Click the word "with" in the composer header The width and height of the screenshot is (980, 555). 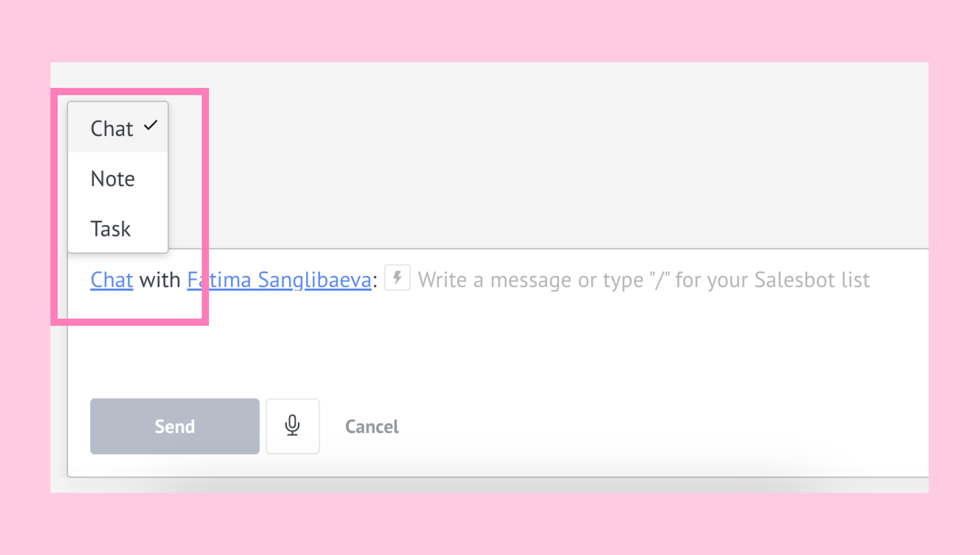(160, 280)
